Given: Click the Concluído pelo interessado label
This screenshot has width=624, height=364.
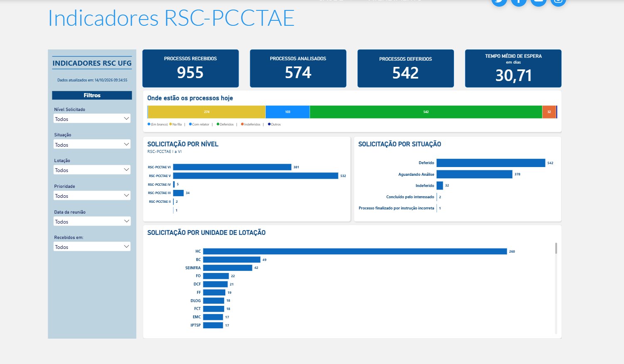Looking at the screenshot, I should (x=410, y=197).
